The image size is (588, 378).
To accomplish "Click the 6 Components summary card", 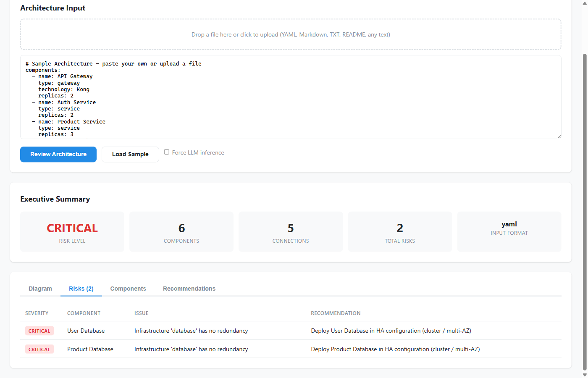I will [x=181, y=232].
